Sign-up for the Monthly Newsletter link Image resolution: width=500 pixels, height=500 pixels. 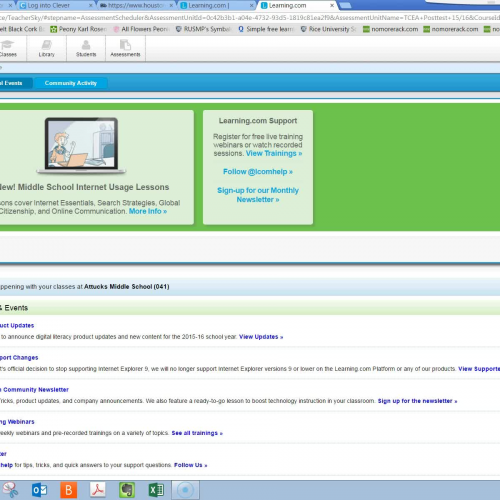258,195
